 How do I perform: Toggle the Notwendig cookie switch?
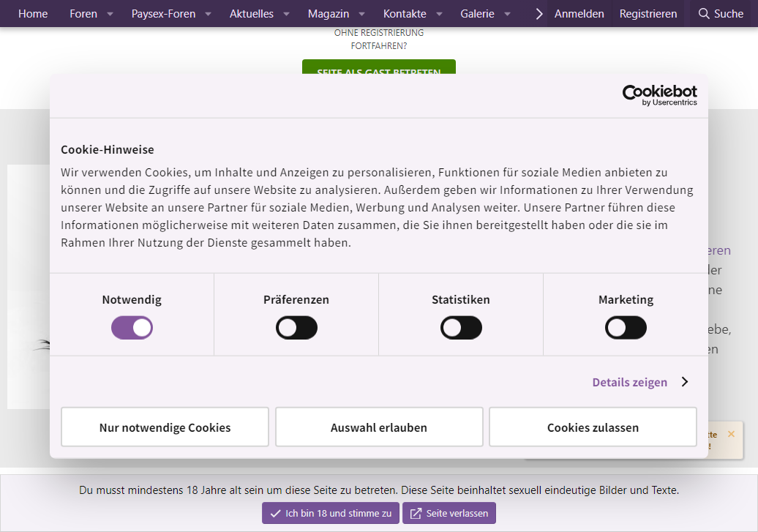132,328
